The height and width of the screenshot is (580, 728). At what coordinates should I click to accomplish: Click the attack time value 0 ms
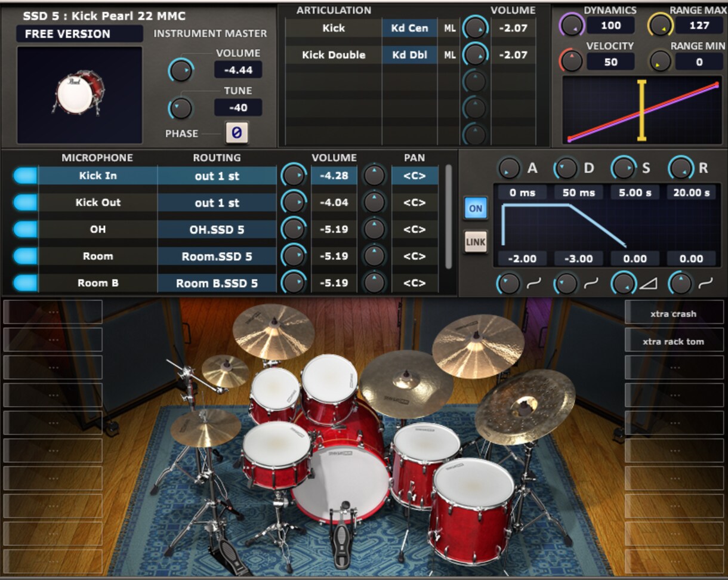522,193
